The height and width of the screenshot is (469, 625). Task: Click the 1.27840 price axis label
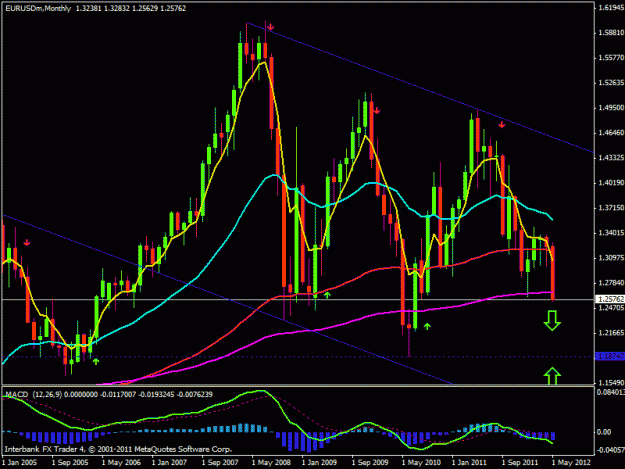(x=611, y=283)
